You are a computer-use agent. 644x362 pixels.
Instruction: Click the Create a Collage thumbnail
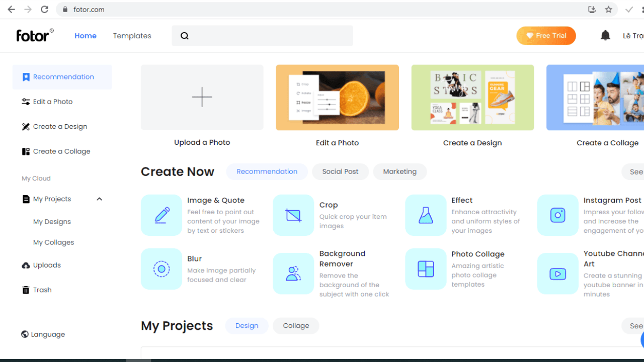(x=595, y=97)
